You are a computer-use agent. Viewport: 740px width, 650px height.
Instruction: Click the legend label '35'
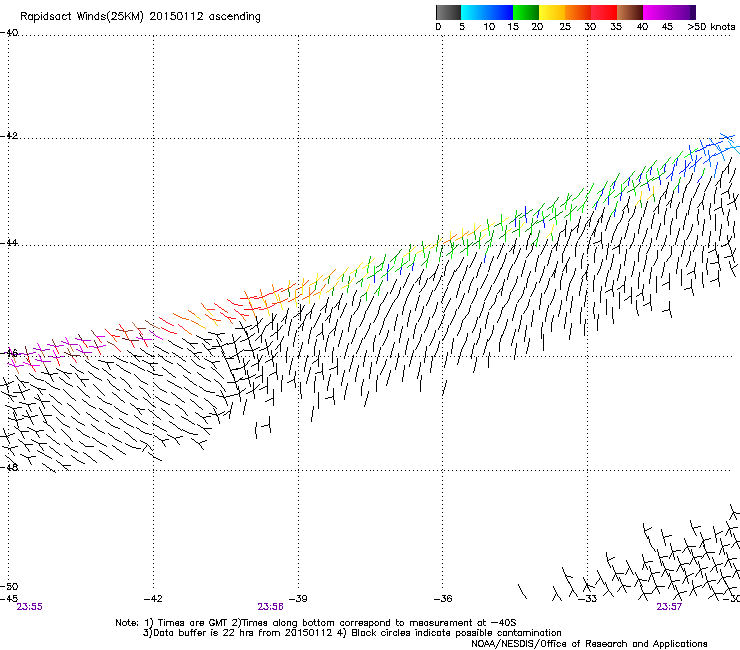coord(616,26)
